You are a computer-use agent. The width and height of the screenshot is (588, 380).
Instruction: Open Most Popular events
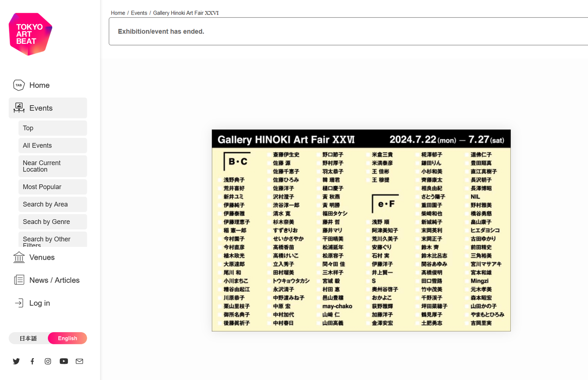[53, 187]
